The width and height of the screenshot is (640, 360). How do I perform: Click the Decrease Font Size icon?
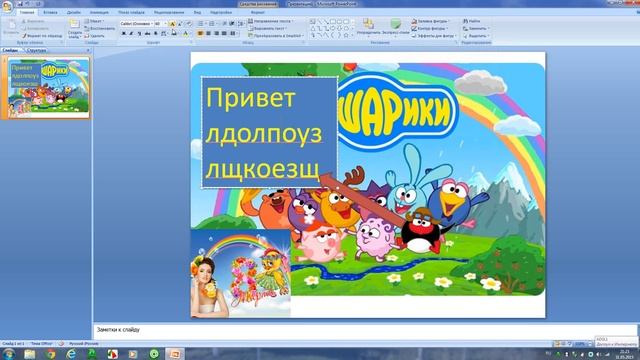coord(180,24)
